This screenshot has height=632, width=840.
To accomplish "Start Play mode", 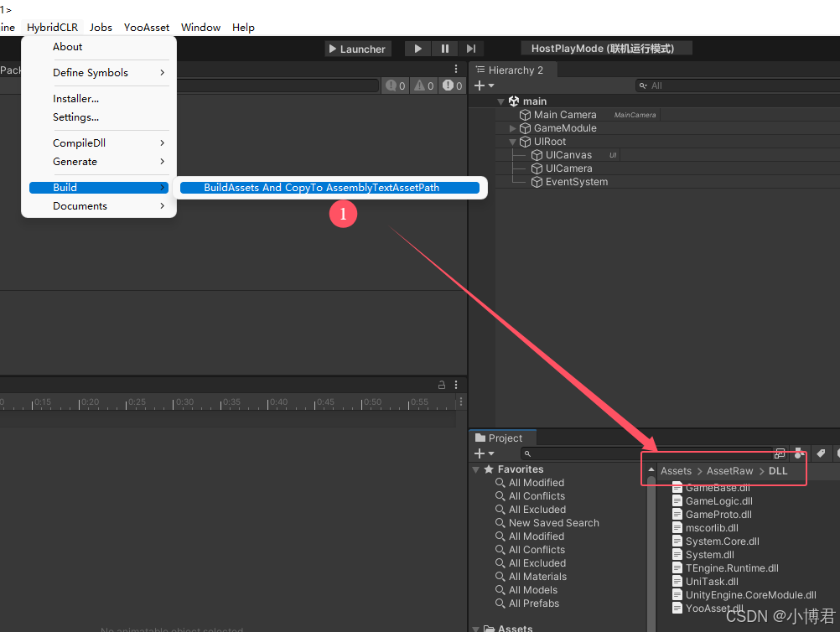I will coord(417,49).
